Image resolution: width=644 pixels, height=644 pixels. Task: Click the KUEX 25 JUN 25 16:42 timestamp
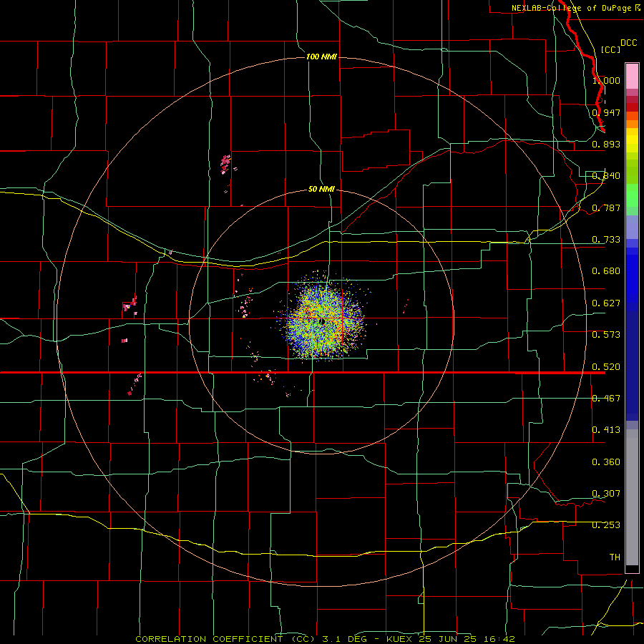(451, 639)
